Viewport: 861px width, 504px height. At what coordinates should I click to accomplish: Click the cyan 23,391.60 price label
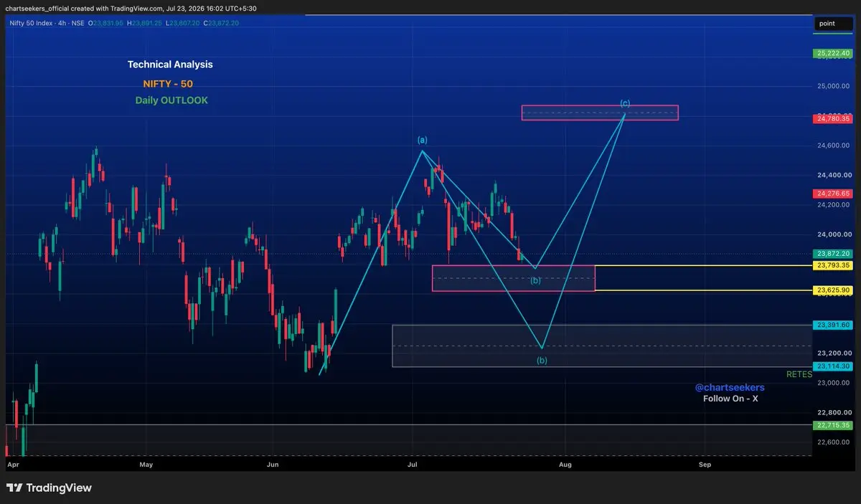coord(833,325)
